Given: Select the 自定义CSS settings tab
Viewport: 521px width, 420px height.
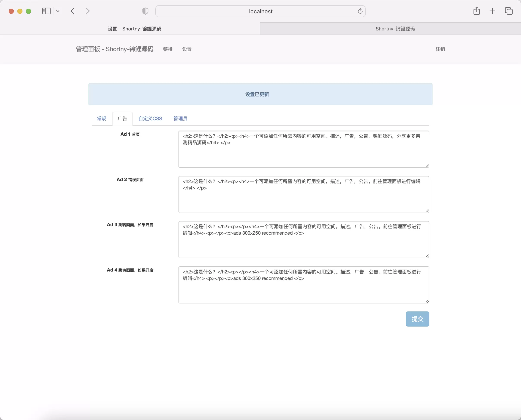Looking at the screenshot, I should 150,118.
